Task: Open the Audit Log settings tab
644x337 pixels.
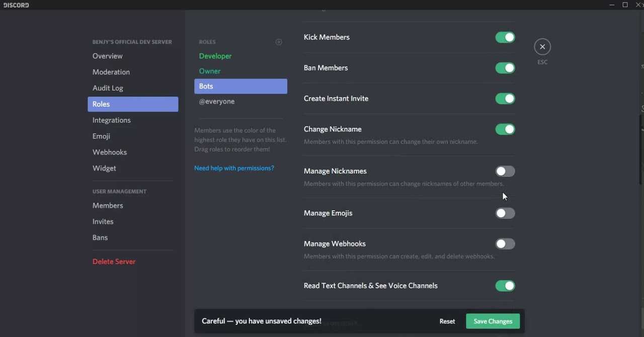Action: (108, 88)
